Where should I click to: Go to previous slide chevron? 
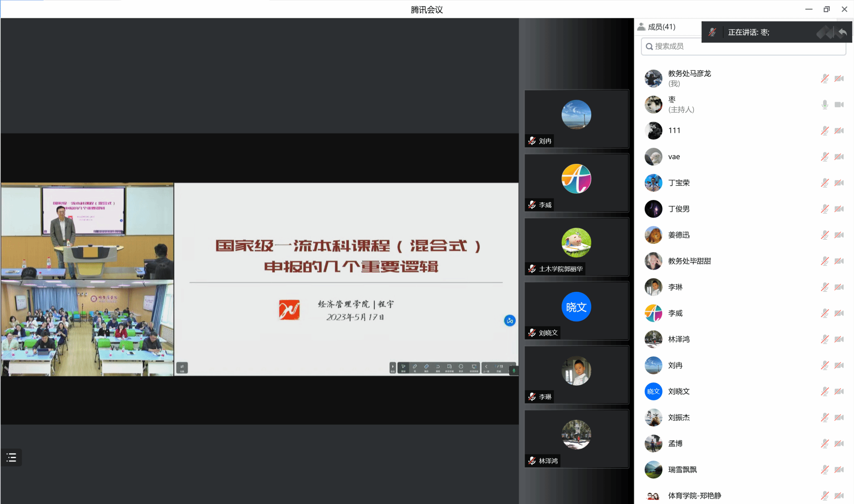click(486, 367)
